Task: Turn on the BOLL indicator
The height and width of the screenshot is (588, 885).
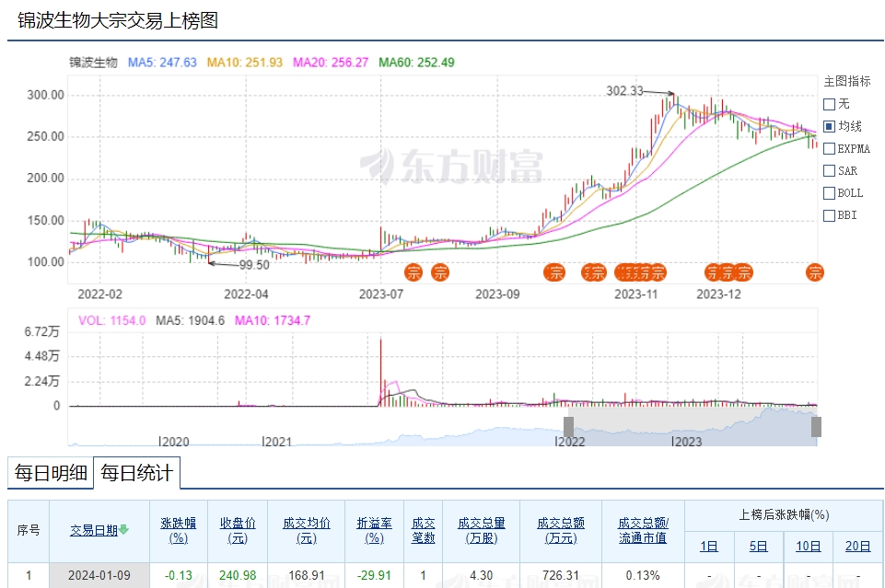Action: coord(829,193)
